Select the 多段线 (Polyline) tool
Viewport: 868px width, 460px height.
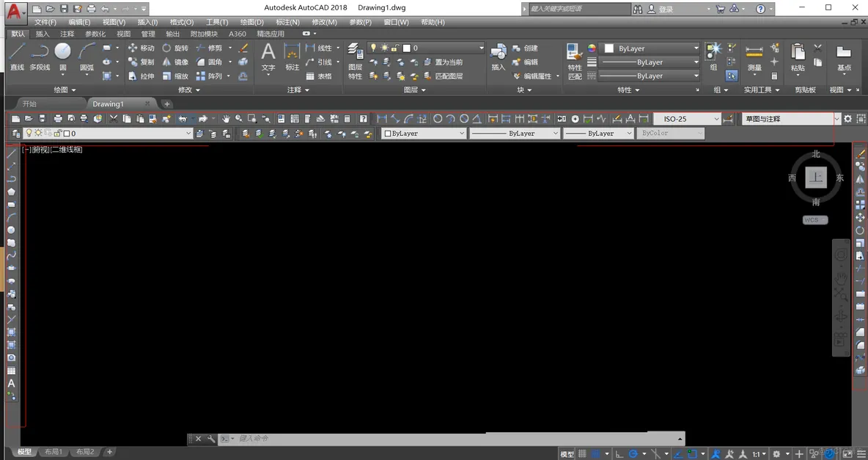(x=40, y=57)
